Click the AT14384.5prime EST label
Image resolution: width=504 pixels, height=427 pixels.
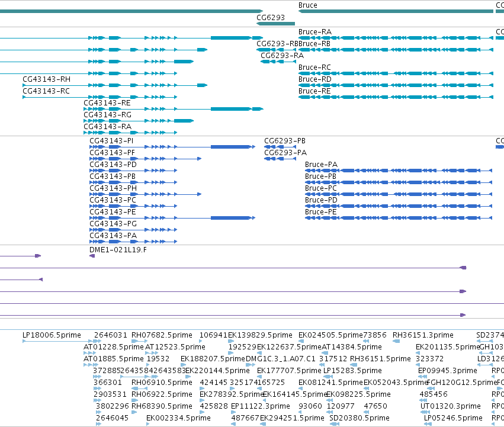352,347
